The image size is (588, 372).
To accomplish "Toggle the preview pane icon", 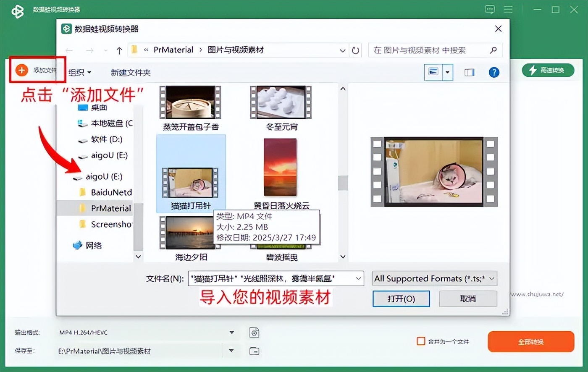I will 469,72.
